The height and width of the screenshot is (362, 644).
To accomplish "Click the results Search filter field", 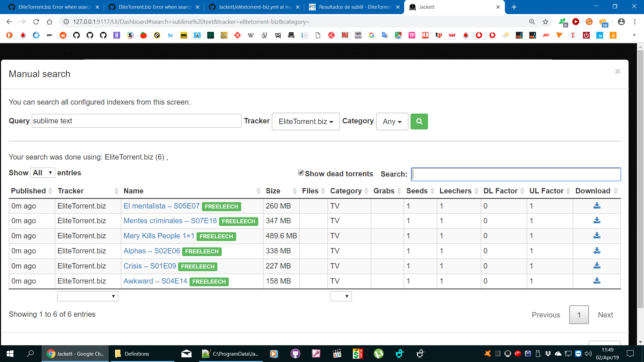I will [x=516, y=174].
